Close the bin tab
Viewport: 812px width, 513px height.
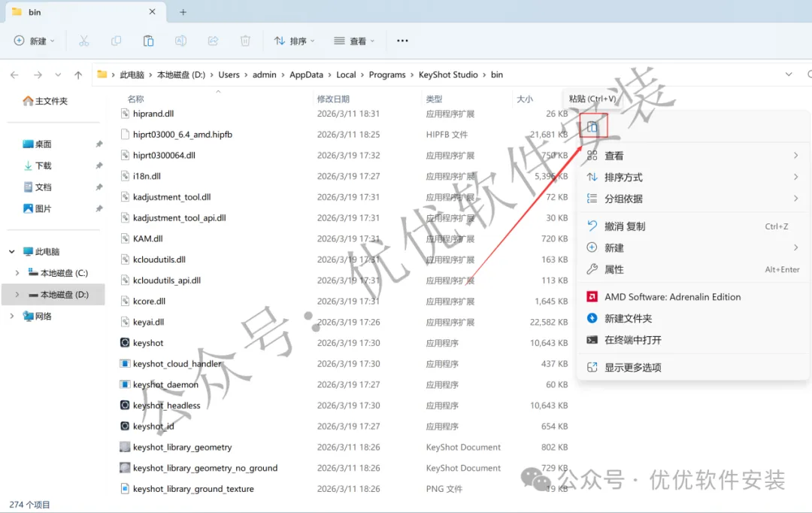tap(152, 11)
